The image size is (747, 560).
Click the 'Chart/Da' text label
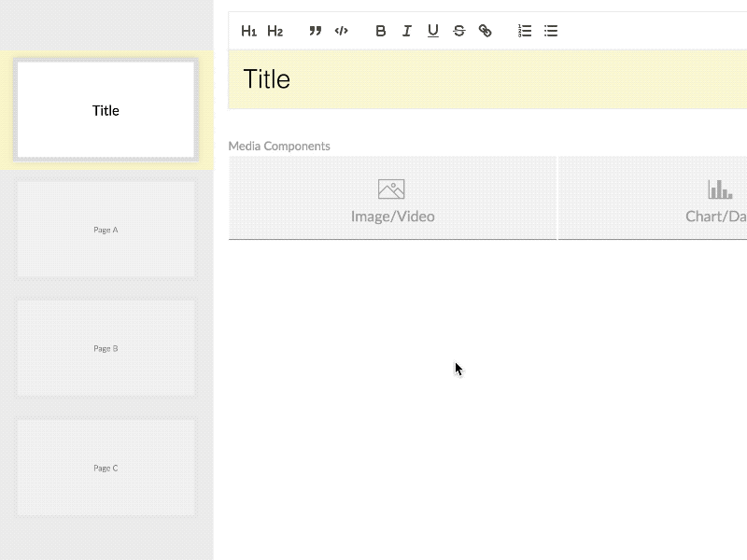715,217
